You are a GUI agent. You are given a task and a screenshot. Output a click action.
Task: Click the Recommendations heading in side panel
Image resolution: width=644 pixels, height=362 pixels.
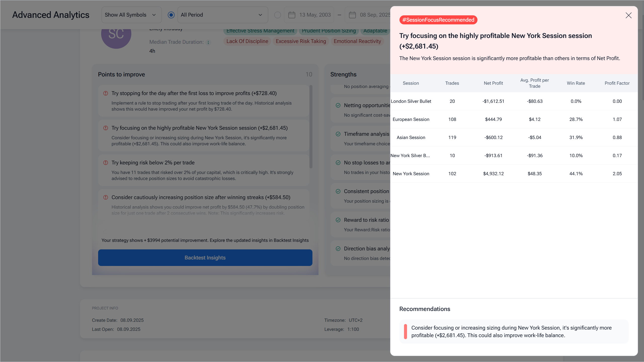pos(425,309)
